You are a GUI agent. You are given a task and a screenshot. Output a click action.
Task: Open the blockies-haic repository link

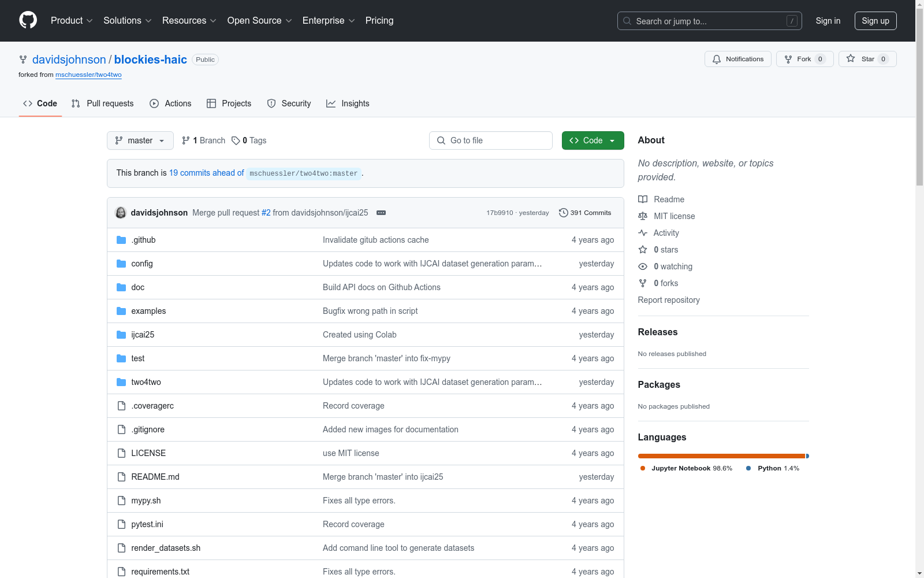[151, 60]
